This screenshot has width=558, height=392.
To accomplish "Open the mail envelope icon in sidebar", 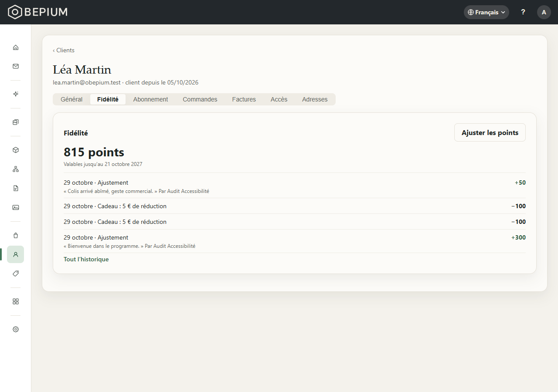I will 16,66.
